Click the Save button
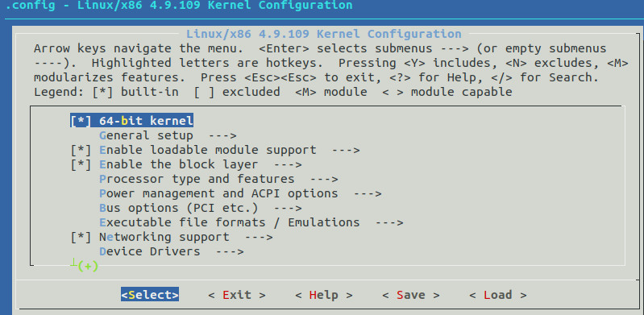 click(x=411, y=295)
